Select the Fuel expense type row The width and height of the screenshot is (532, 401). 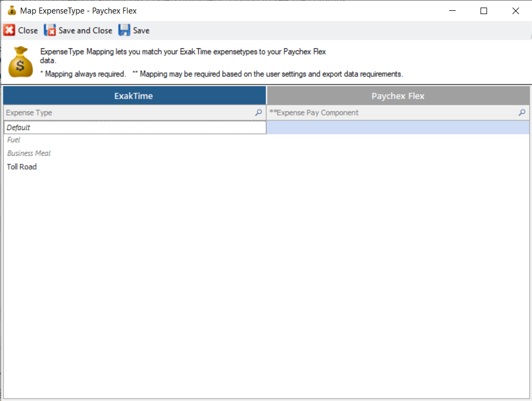tap(135, 140)
